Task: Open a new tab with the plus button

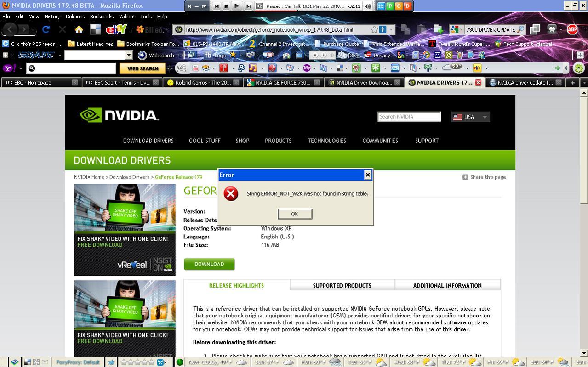Action: (x=573, y=83)
